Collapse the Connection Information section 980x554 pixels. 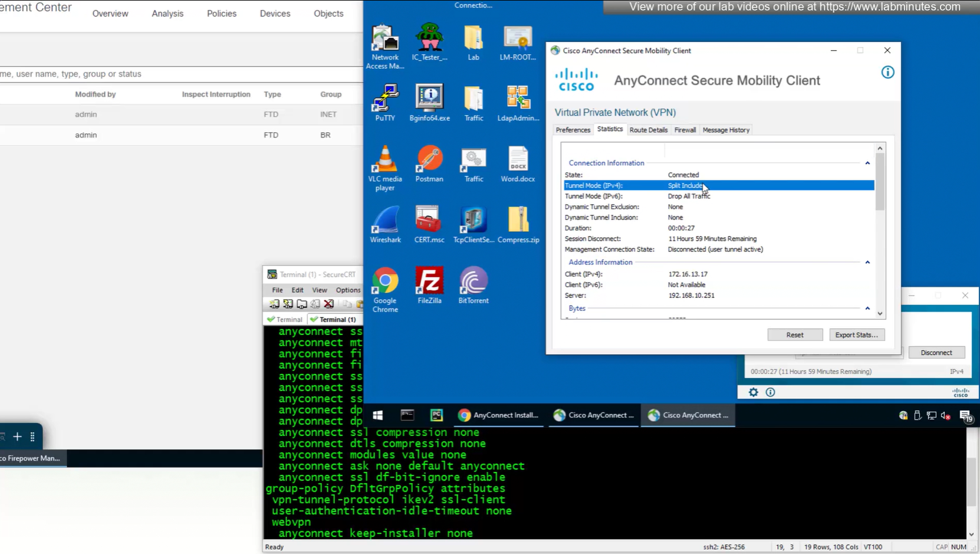point(867,163)
